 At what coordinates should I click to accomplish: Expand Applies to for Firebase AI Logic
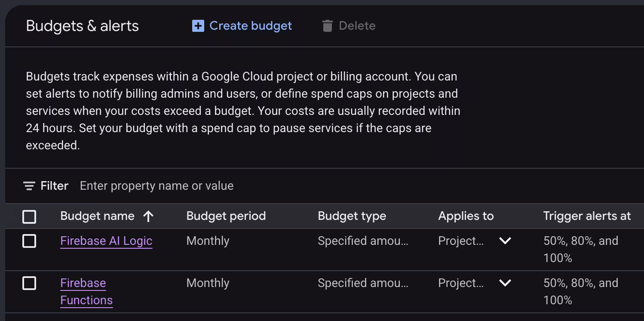pyautogui.click(x=505, y=241)
